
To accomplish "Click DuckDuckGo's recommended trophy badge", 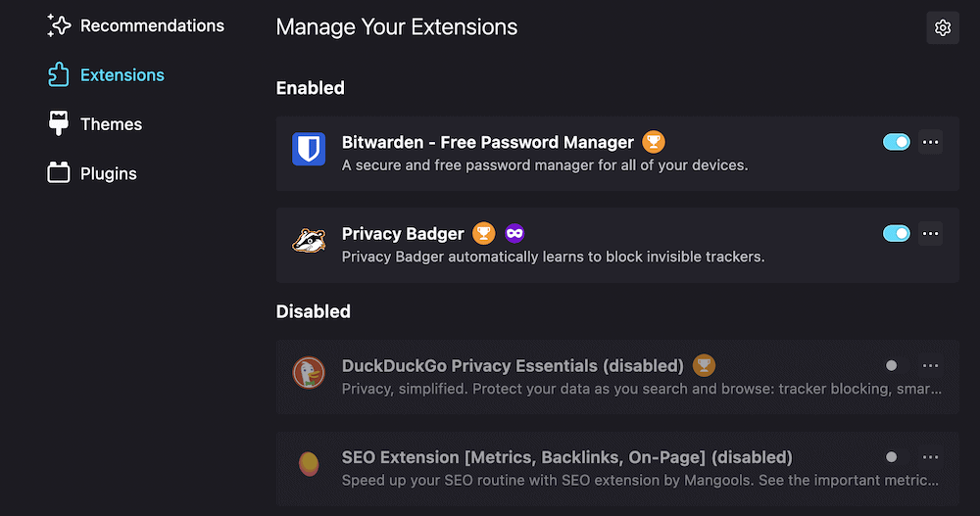I will point(704,365).
